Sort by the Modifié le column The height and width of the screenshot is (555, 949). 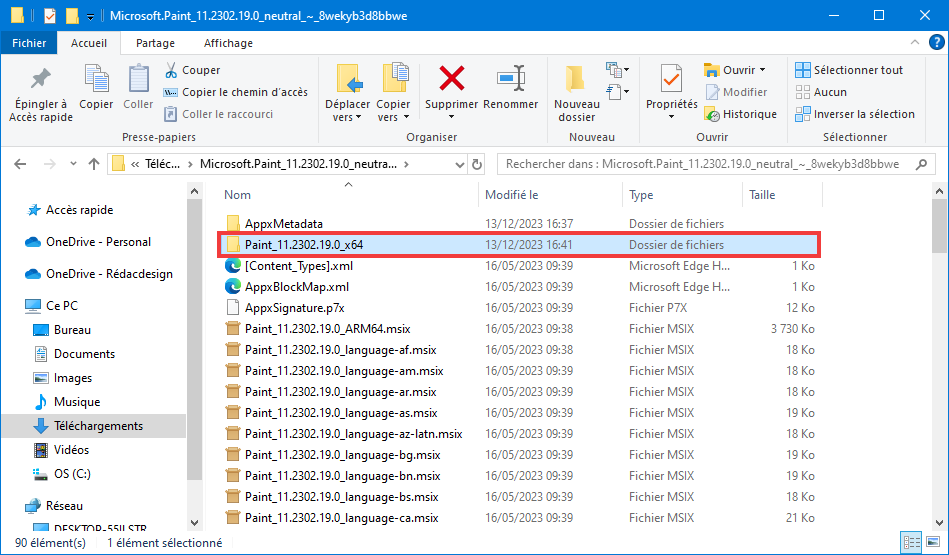(511, 195)
